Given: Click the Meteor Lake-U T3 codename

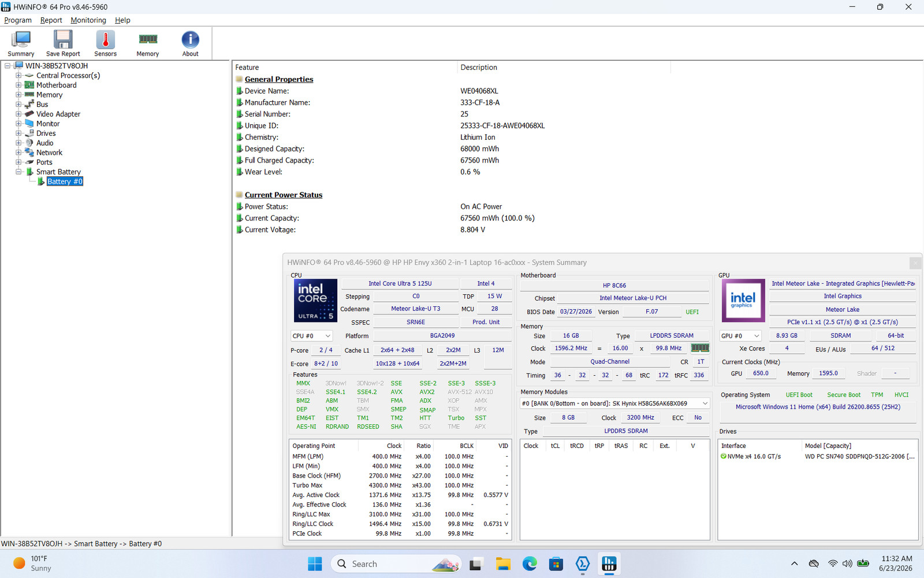Looking at the screenshot, I should coord(416,309).
